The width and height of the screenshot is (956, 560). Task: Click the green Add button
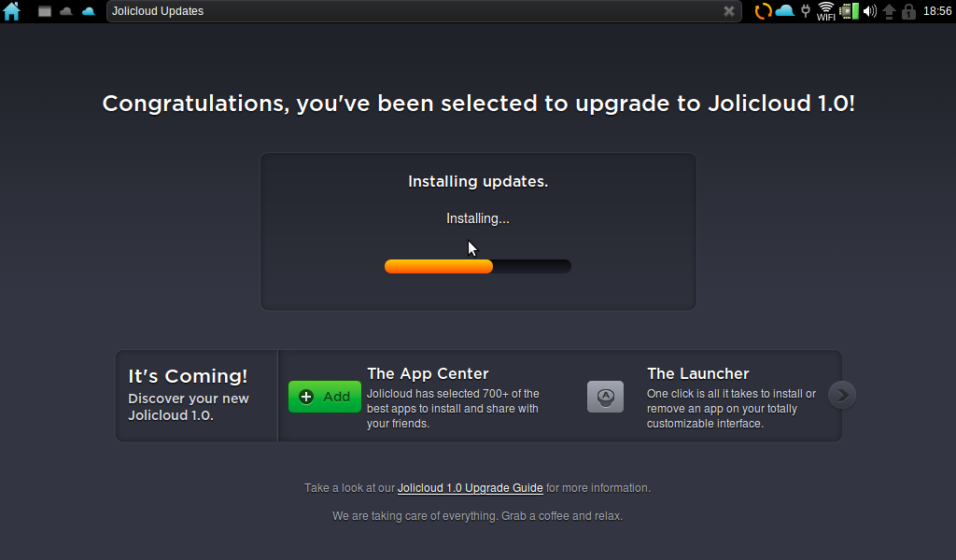(324, 397)
